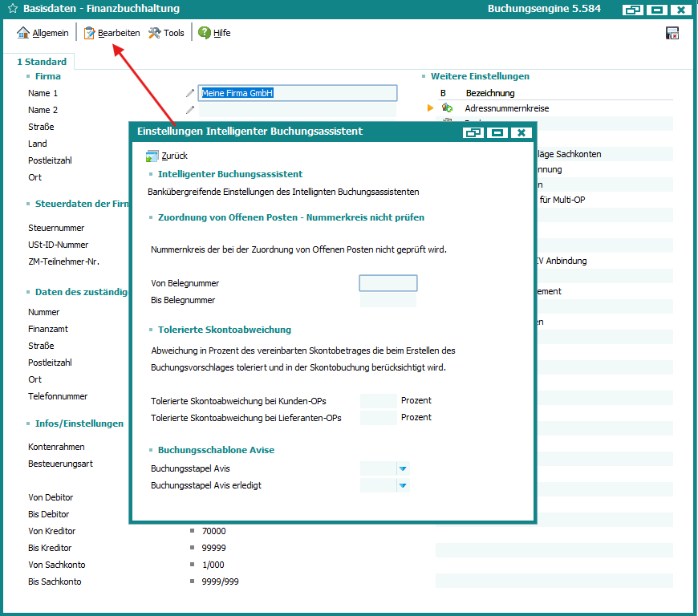Click the pencil icon beside Name 1
The image size is (698, 616).
pos(190,93)
